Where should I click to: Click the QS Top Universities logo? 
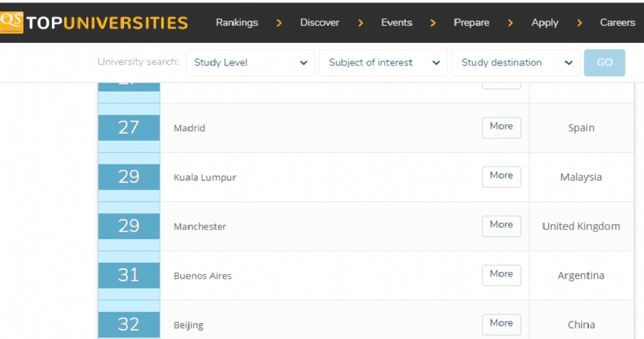(94, 23)
